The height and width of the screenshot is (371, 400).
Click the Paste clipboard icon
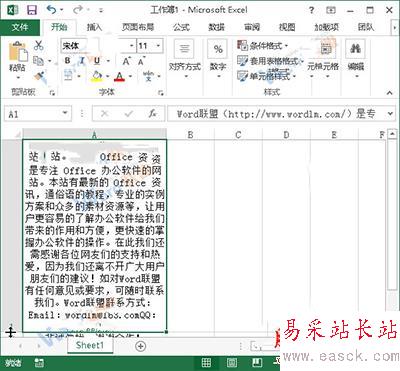(18, 52)
